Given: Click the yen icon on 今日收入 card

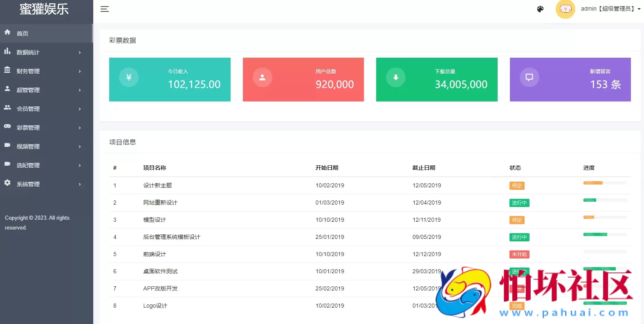Looking at the screenshot, I should click(129, 77).
